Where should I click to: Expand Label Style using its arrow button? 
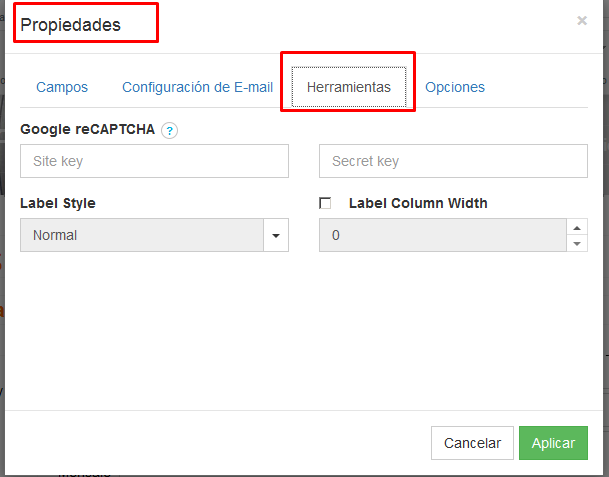tap(276, 235)
